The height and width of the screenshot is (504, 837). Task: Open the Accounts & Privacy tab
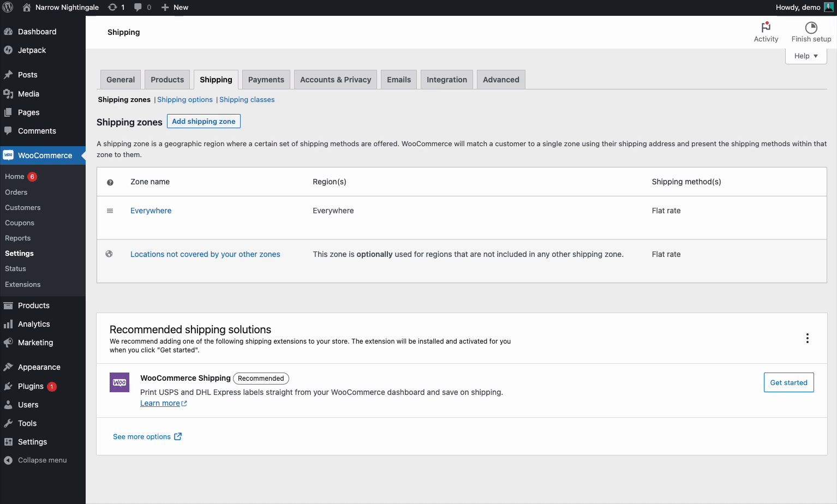coord(336,80)
